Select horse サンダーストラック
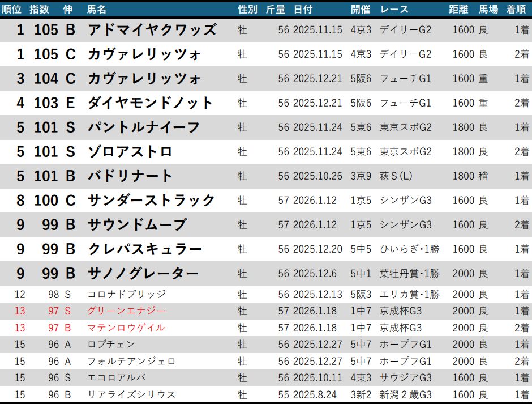The height and width of the screenshot is (404, 532). pos(151,201)
